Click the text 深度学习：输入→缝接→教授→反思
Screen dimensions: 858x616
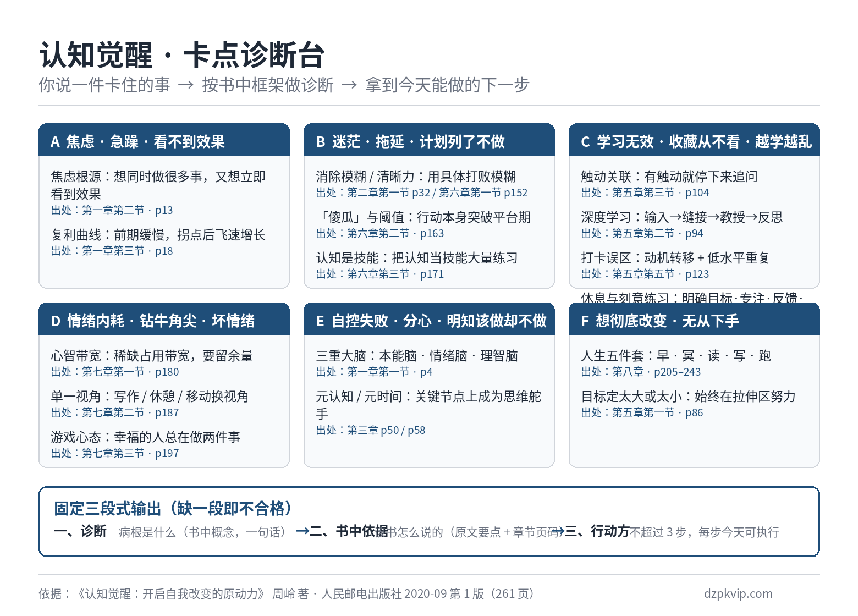click(x=682, y=217)
